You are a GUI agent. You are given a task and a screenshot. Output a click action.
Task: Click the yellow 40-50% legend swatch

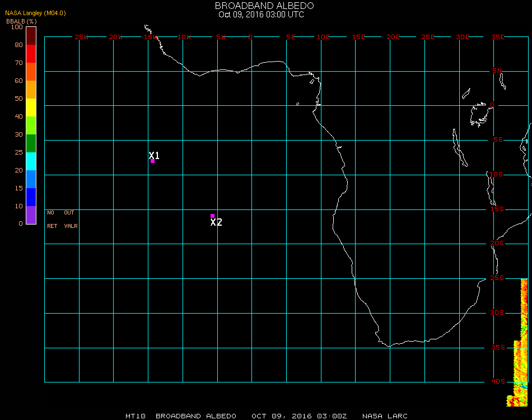(31, 108)
